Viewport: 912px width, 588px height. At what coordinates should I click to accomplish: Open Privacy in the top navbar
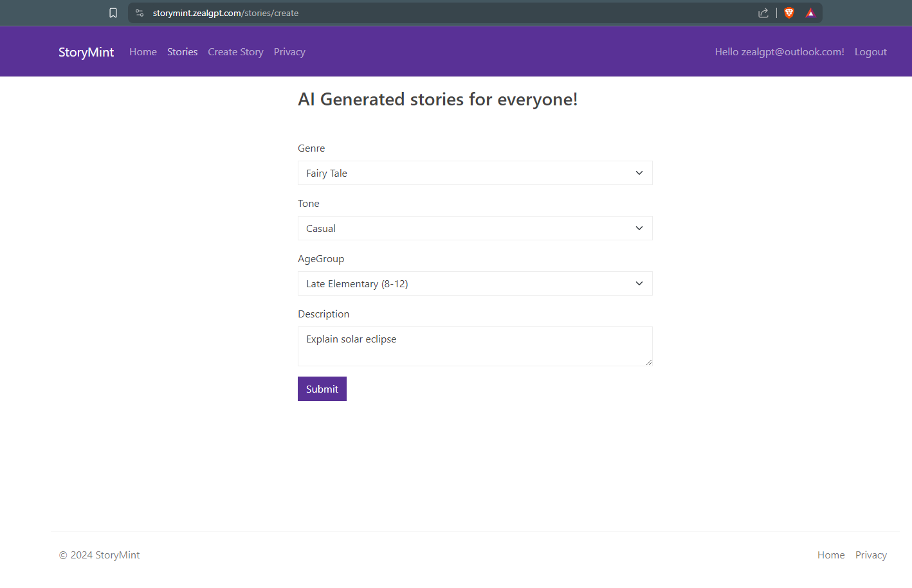[x=289, y=52]
